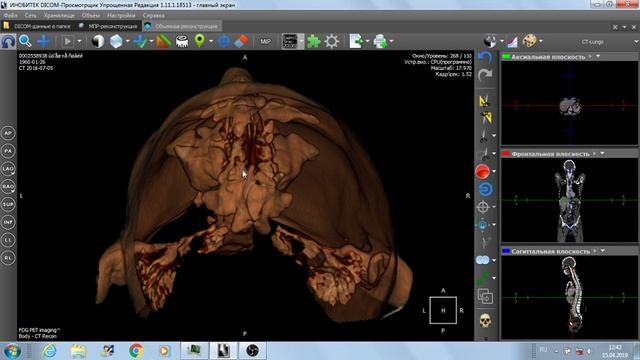This screenshot has height=360, width=640.
Task: Open the colored histogram curve editor icon
Action: coord(512,41)
